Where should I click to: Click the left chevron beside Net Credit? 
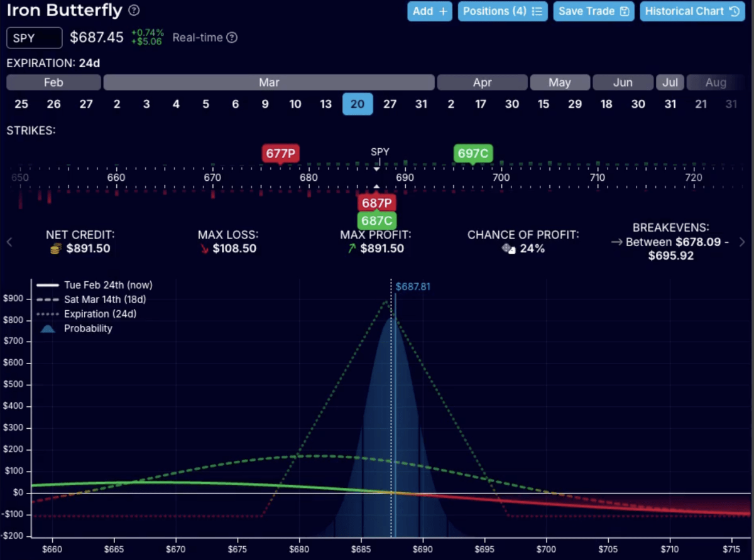[10, 242]
